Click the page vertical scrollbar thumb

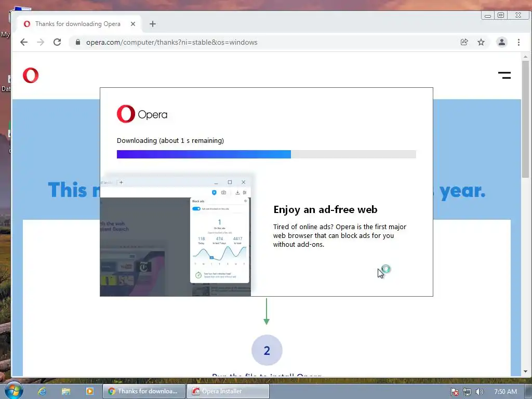pos(525,119)
